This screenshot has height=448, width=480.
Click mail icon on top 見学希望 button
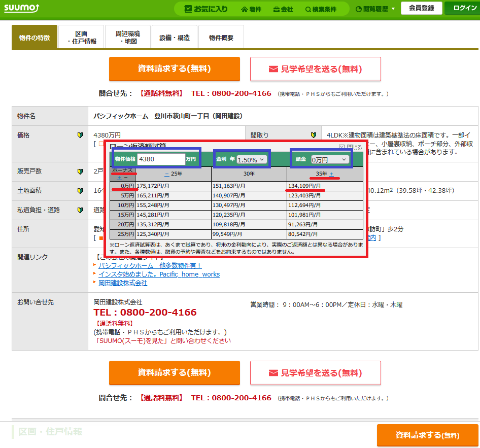pos(273,69)
